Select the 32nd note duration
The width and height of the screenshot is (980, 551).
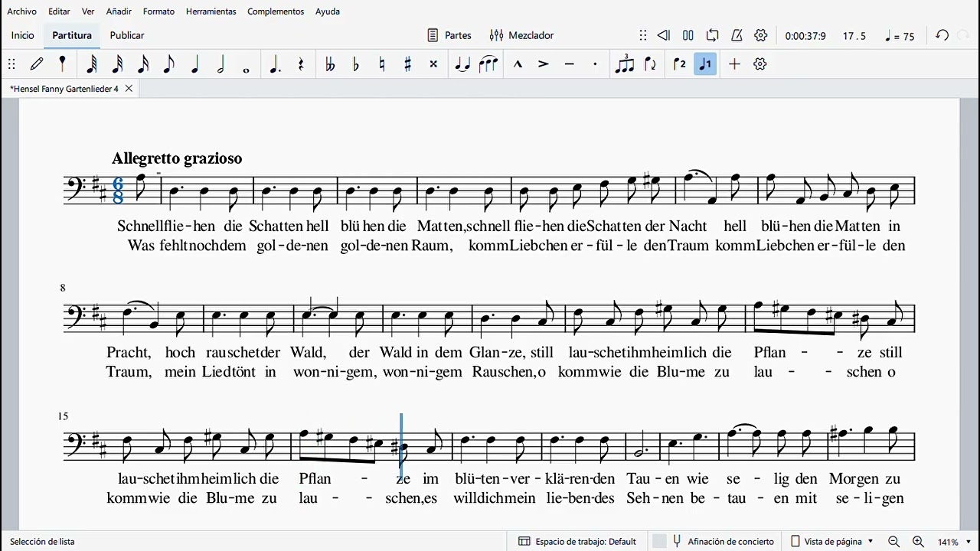click(x=117, y=64)
